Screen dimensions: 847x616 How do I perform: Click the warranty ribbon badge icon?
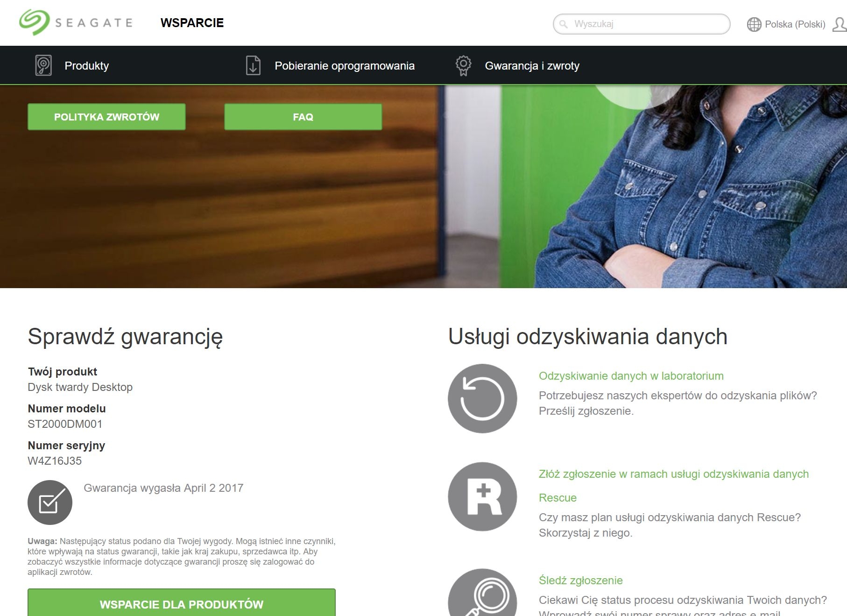point(463,65)
